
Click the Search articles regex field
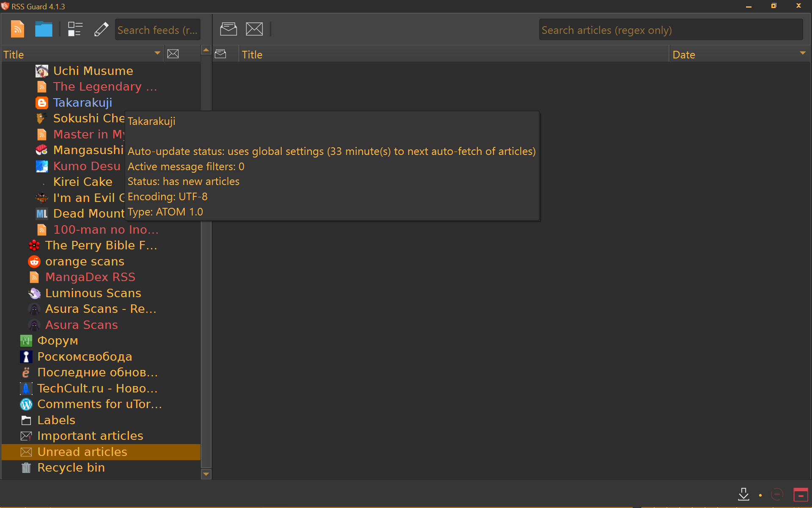[x=670, y=30]
